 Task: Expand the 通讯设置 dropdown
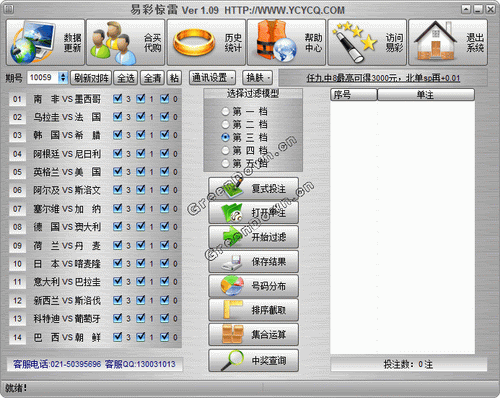tap(213, 78)
